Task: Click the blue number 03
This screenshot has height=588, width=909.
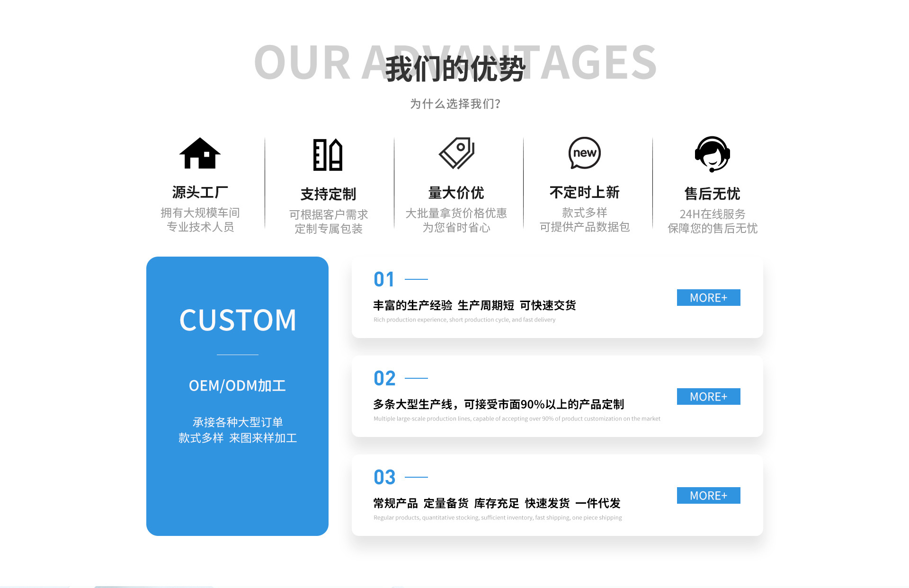Action: click(x=384, y=477)
